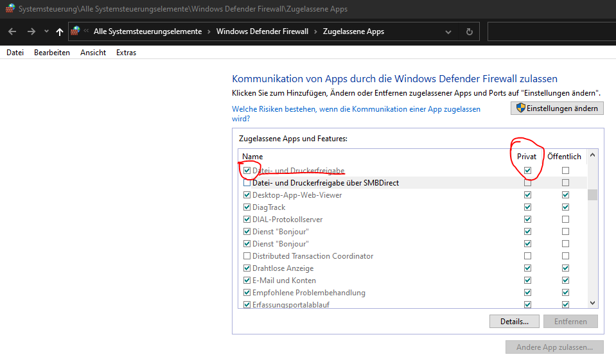Toggle Privat for Datei- und Druckerfreigabe

pyautogui.click(x=527, y=170)
